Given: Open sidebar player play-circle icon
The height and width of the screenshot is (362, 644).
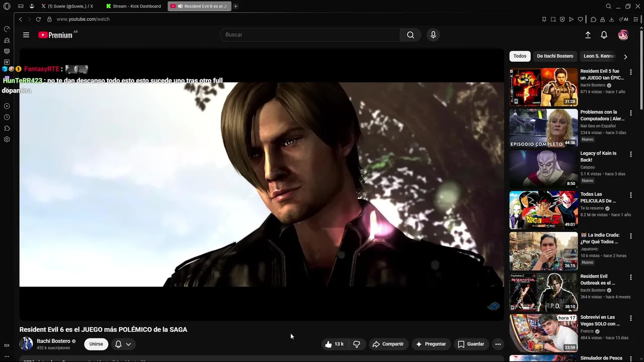Looking at the screenshot, I should 7,106.
